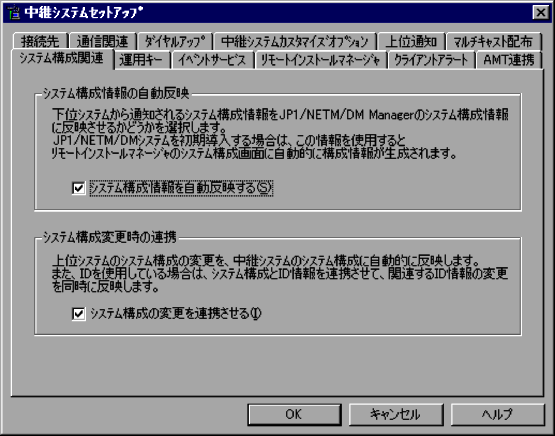Select the ダイヤルアップ tab
The height and width of the screenshot is (436, 555).
click(175, 41)
